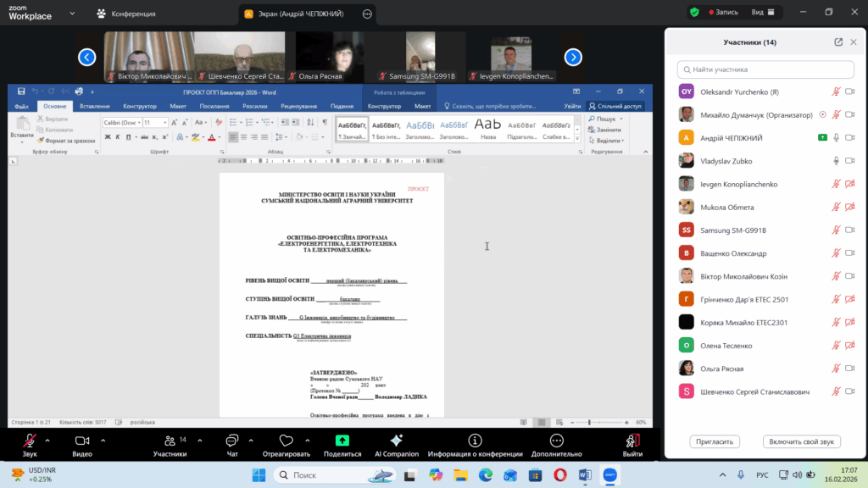Viewport: 868px width, 488px height.
Task: Toggle the Участники panel in the toolbar
Action: [x=170, y=445]
